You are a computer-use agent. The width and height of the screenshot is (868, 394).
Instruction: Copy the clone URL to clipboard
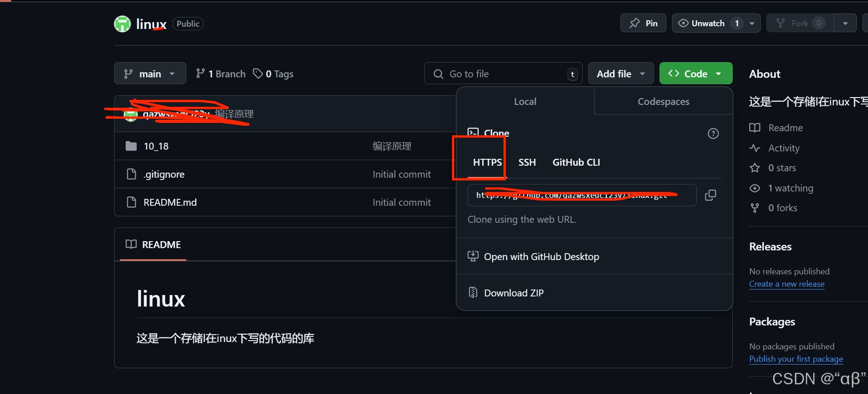pos(711,195)
